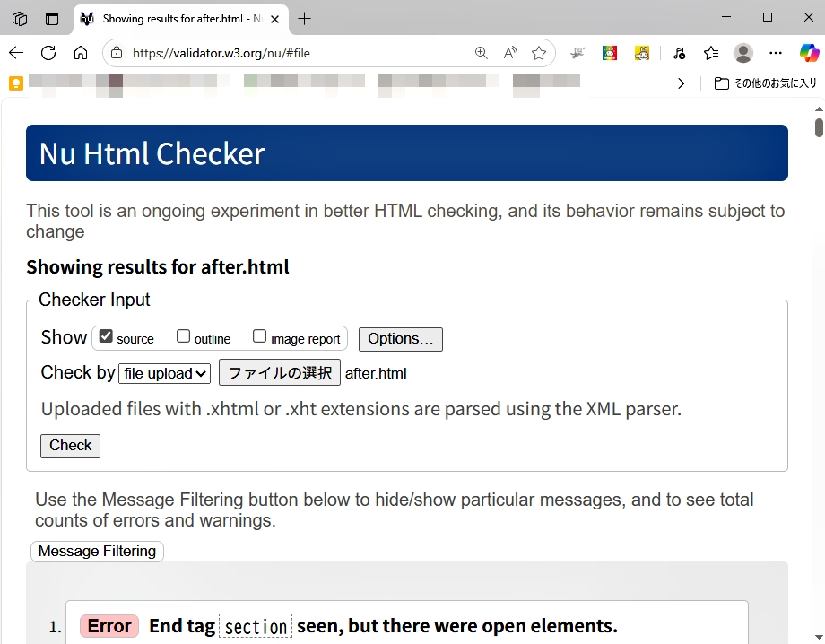Click the scrollbar up arrow
The height and width of the screenshot is (644, 825).
coord(819,109)
